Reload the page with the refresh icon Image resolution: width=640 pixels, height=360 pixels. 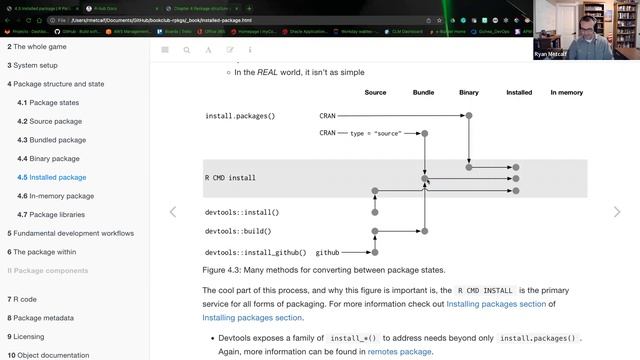coord(29,20)
